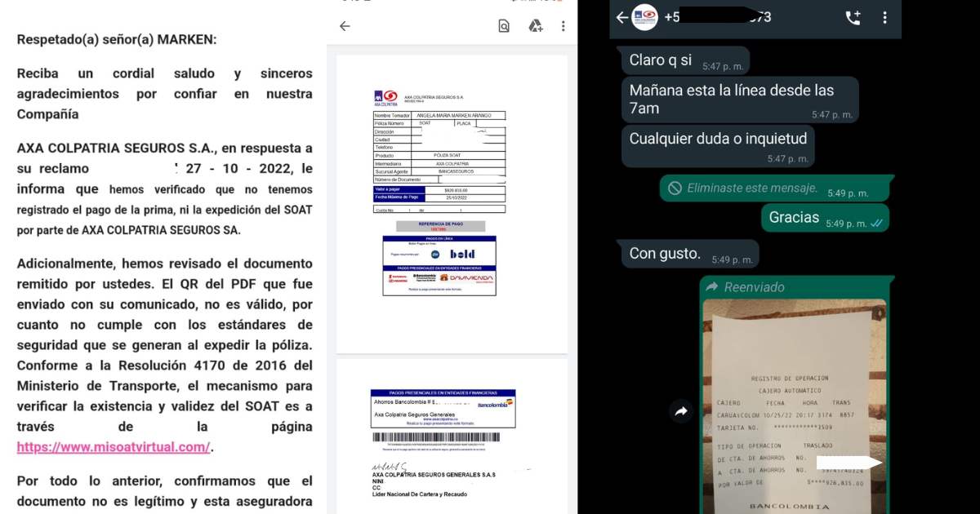Open find-in-document search icon

pos(504,26)
